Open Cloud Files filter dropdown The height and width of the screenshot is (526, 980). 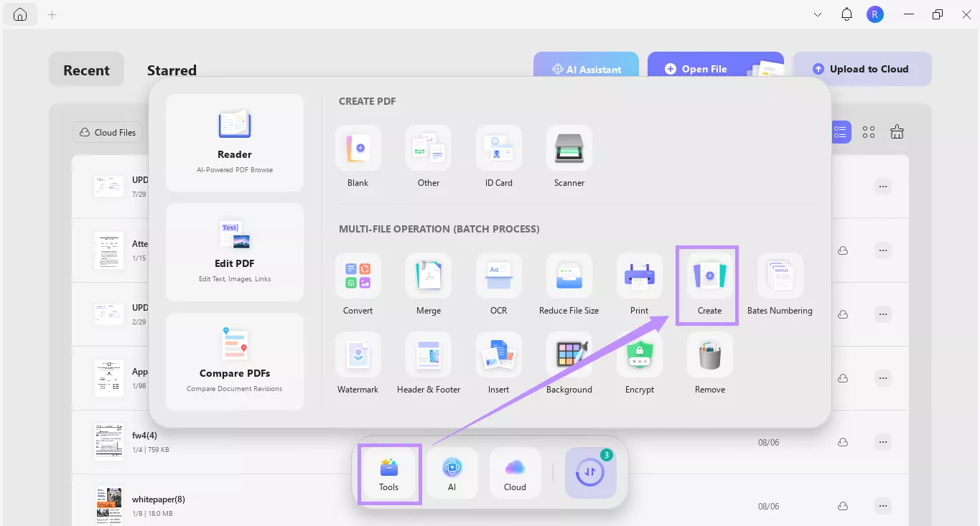coord(108,132)
